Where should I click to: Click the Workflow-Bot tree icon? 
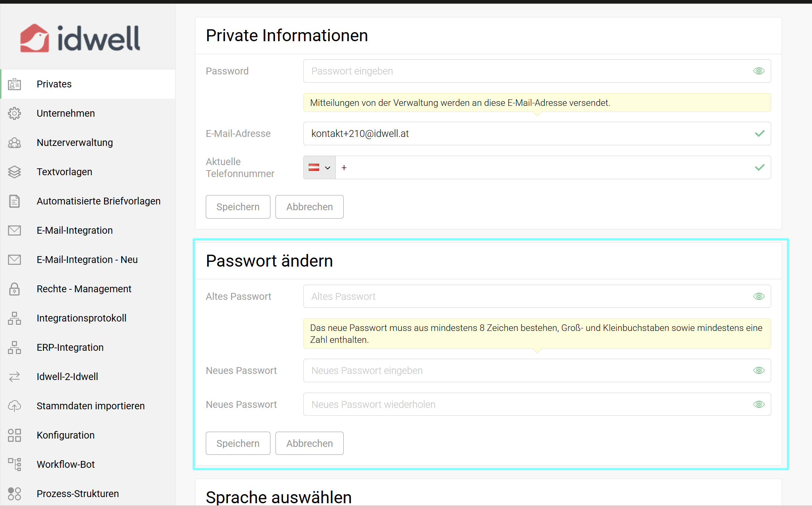coord(14,465)
